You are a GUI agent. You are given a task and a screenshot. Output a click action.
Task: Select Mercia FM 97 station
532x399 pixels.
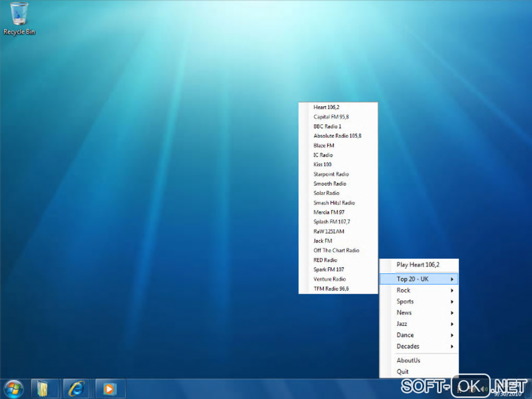338,212
